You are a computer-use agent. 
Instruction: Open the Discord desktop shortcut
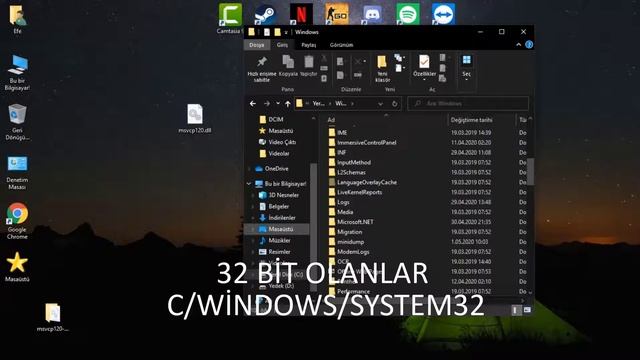[372, 14]
